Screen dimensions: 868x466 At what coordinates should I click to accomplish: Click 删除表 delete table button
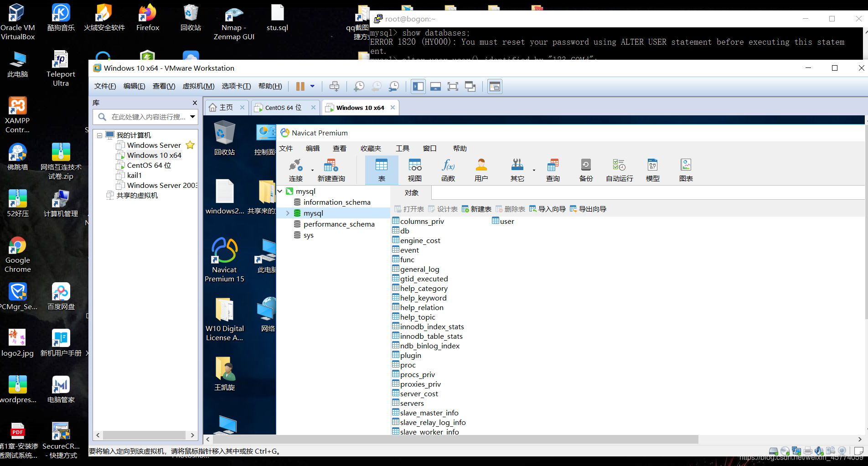pos(510,209)
